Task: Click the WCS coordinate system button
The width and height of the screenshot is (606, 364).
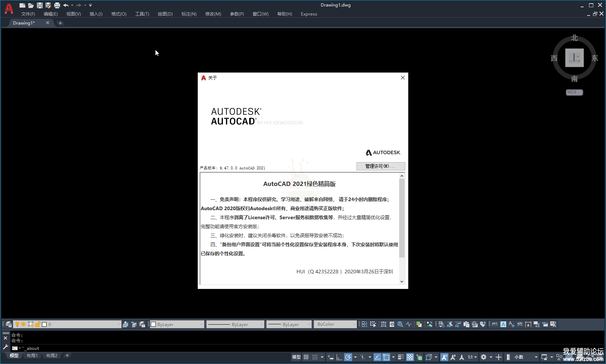Action: coord(574,92)
